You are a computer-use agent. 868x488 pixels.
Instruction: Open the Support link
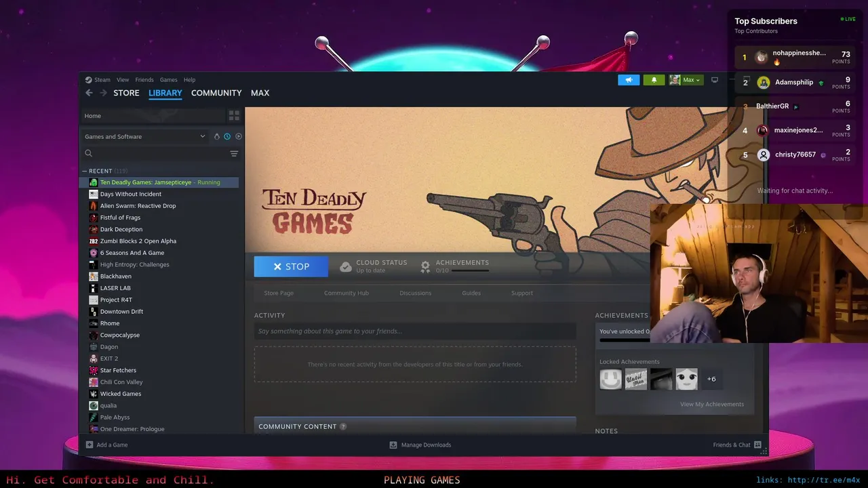(522, 293)
